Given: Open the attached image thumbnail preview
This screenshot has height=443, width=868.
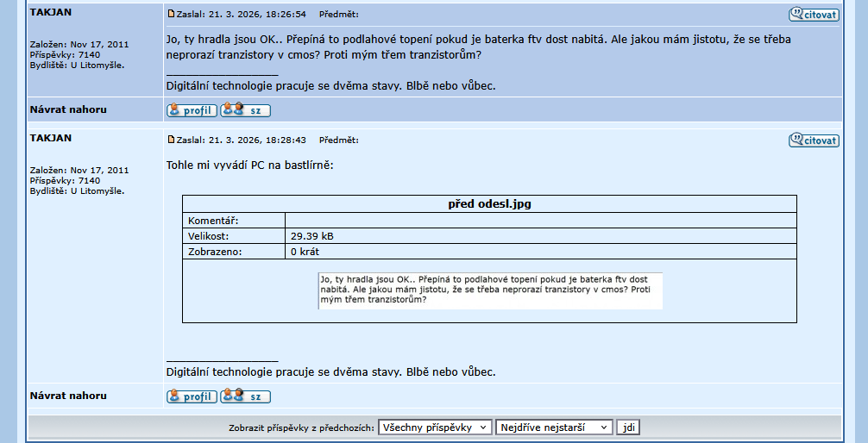Looking at the screenshot, I should point(489,291).
